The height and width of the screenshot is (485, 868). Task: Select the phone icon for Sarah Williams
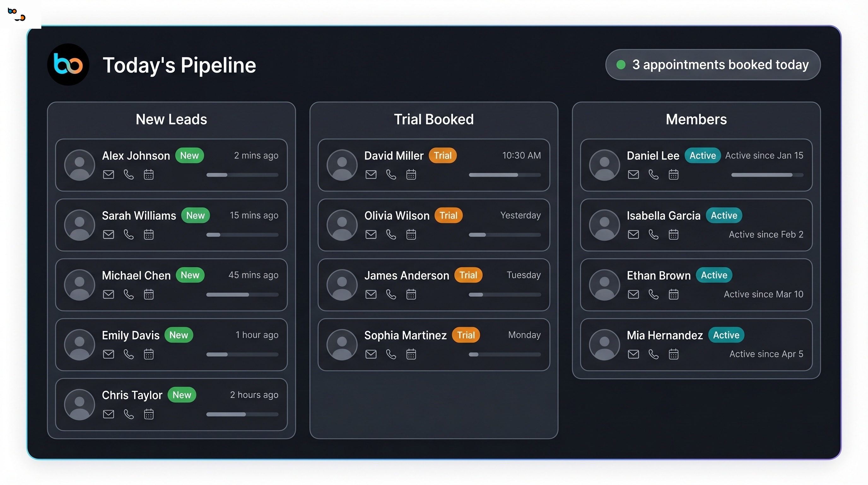pos(129,234)
